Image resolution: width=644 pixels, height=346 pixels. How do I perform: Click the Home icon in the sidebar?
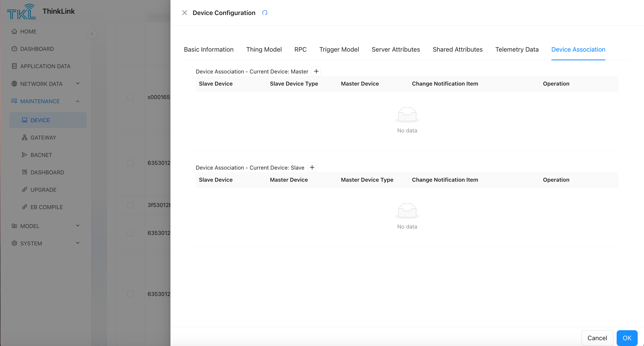tap(14, 31)
